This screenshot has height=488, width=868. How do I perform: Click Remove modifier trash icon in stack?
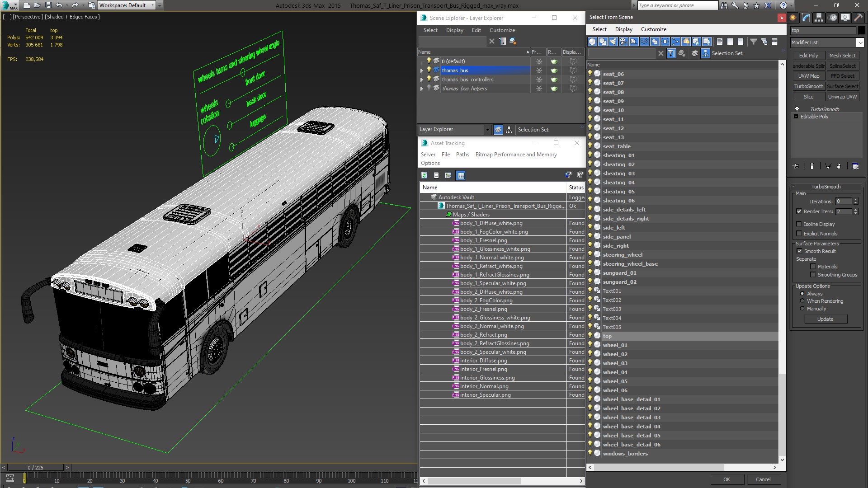[839, 166]
